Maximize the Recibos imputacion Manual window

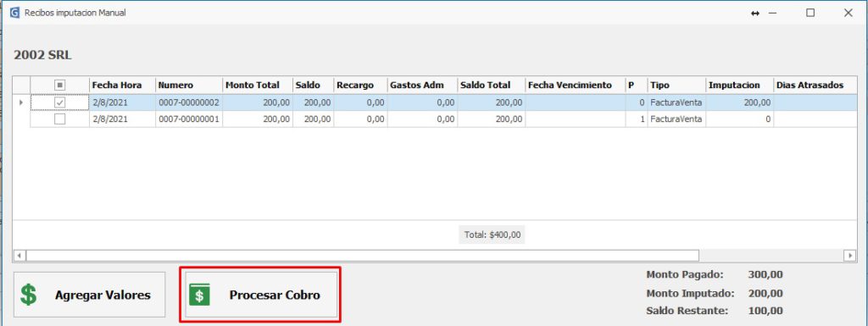[810, 13]
